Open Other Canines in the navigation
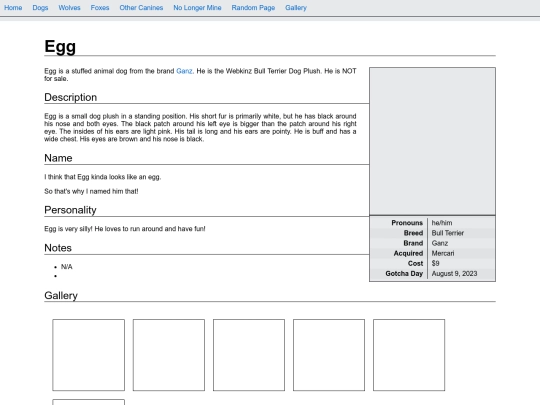The width and height of the screenshot is (540, 405). (x=141, y=8)
